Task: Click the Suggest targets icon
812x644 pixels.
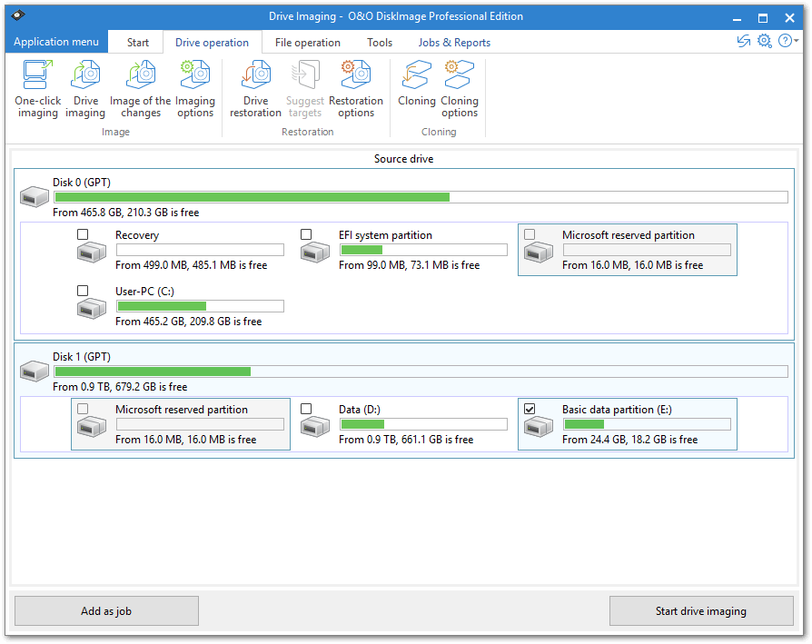Action: tap(305, 74)
